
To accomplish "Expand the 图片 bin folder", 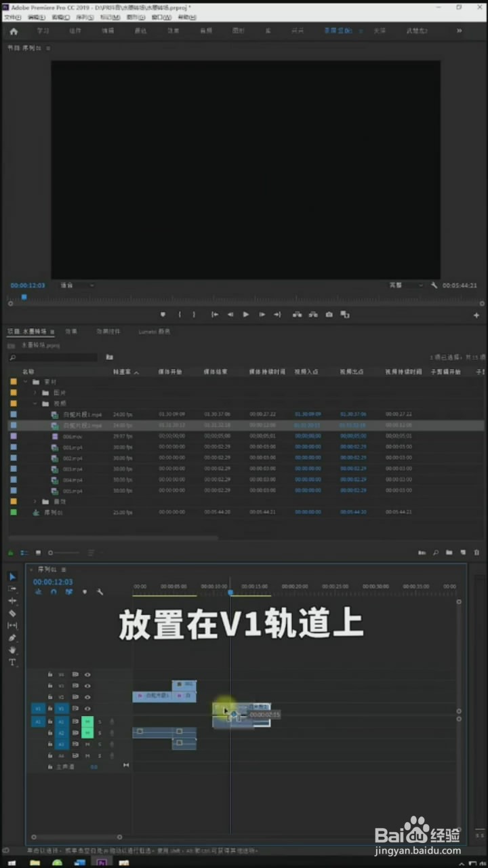I will pos(35,393).
